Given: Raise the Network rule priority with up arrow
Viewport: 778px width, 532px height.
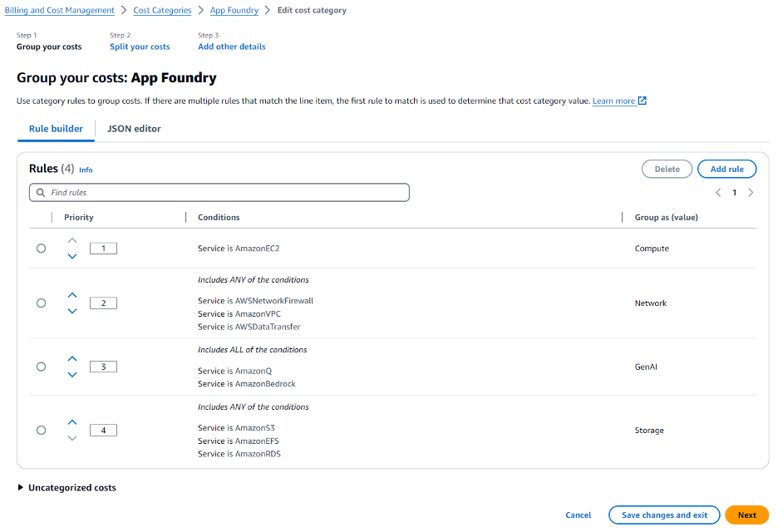Looking at the screenshot, I should coord(72,294).
